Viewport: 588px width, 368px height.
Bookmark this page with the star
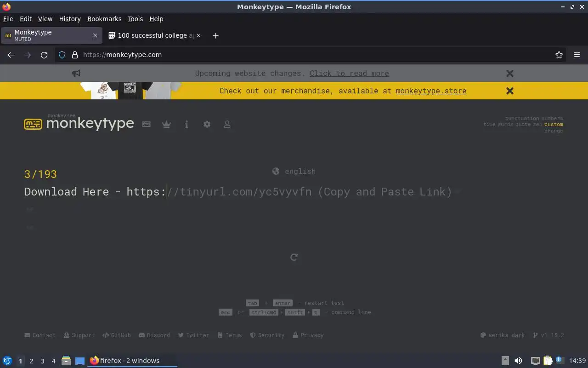[559, 55]
